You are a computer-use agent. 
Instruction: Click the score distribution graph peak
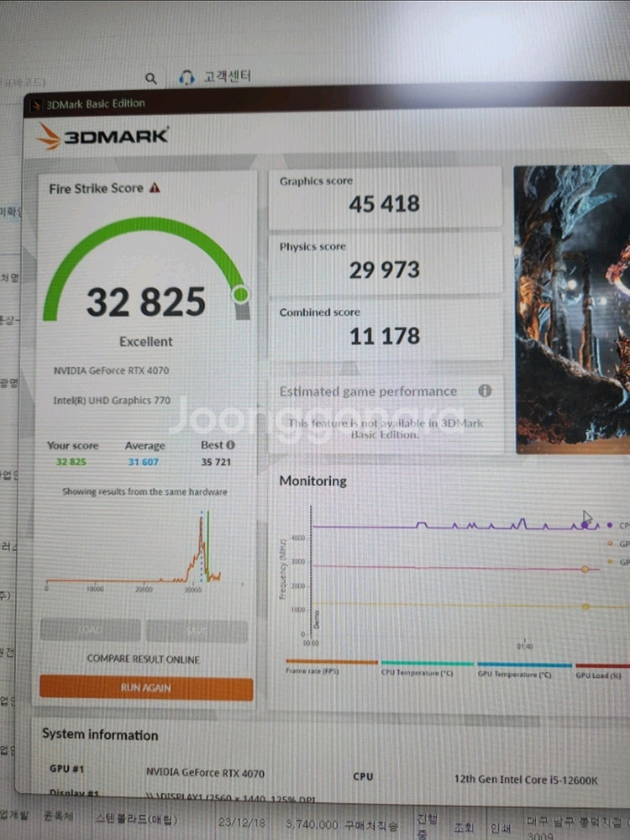pos(200,521)
